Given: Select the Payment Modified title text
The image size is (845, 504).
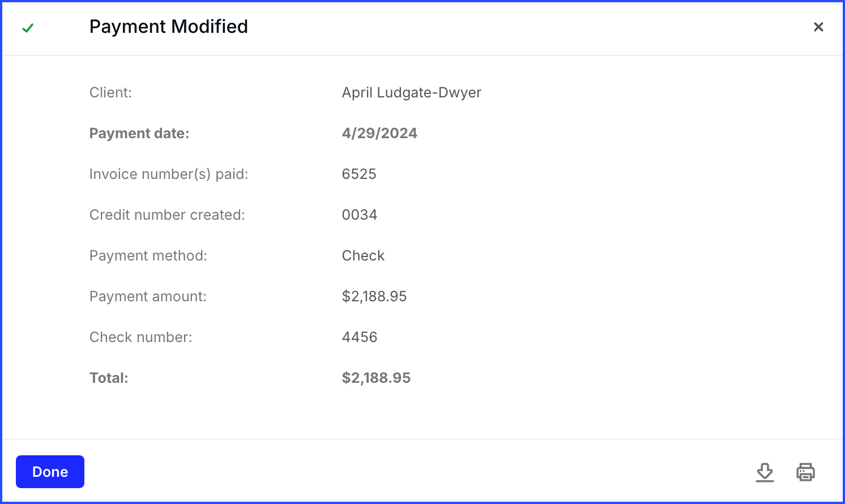Looking at the screenshot, I should [169, 27].
